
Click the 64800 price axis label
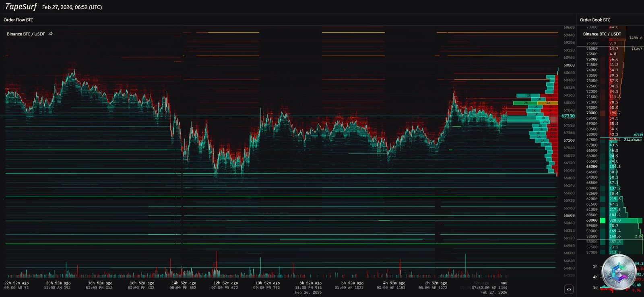569,253
